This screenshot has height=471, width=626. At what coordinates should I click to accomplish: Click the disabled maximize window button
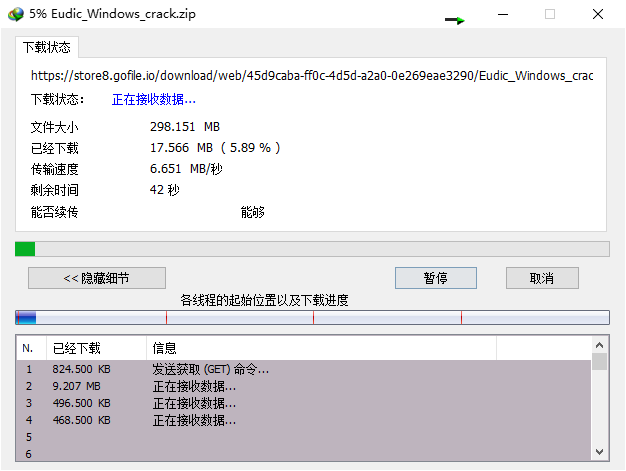tap(550, 14)
